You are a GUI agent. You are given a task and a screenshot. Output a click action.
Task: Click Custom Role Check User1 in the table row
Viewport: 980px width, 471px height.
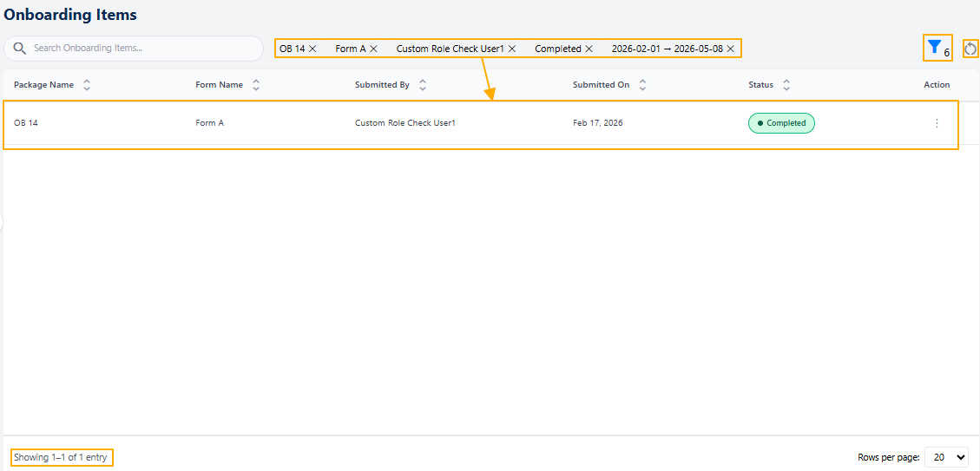click(405, 123)
